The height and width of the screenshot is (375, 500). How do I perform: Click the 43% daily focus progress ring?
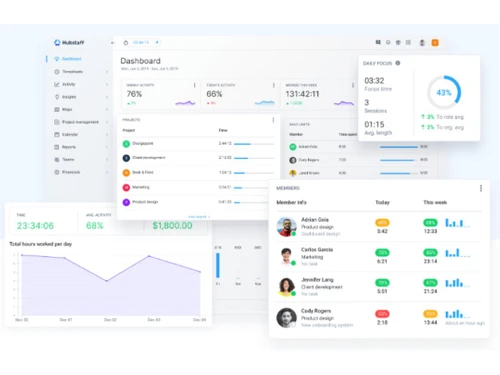pos(444,92)
